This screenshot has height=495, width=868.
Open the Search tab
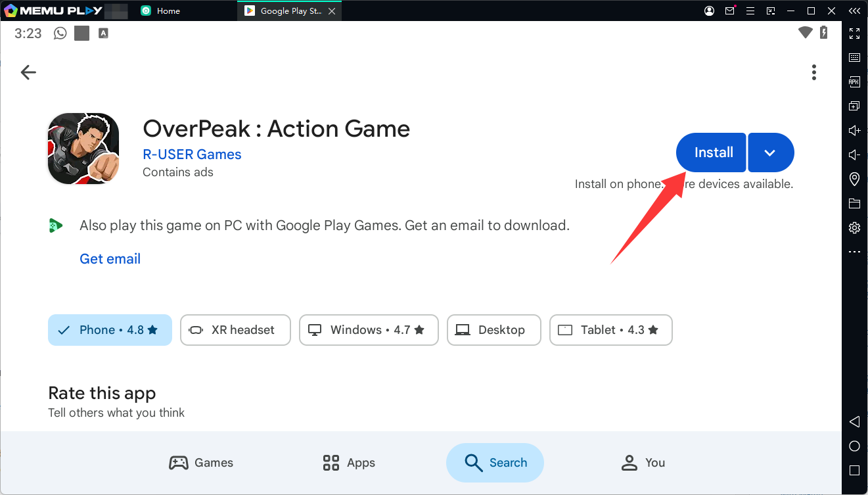[495, 463]
